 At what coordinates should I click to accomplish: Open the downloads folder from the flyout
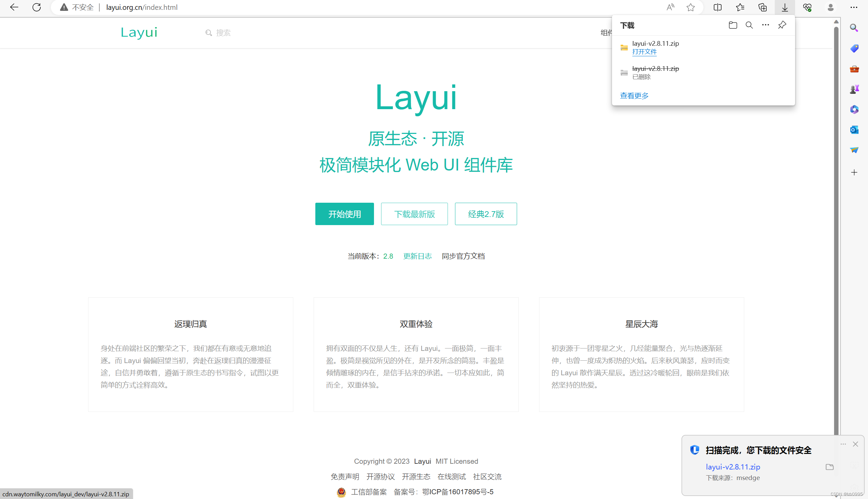(732, 25)
